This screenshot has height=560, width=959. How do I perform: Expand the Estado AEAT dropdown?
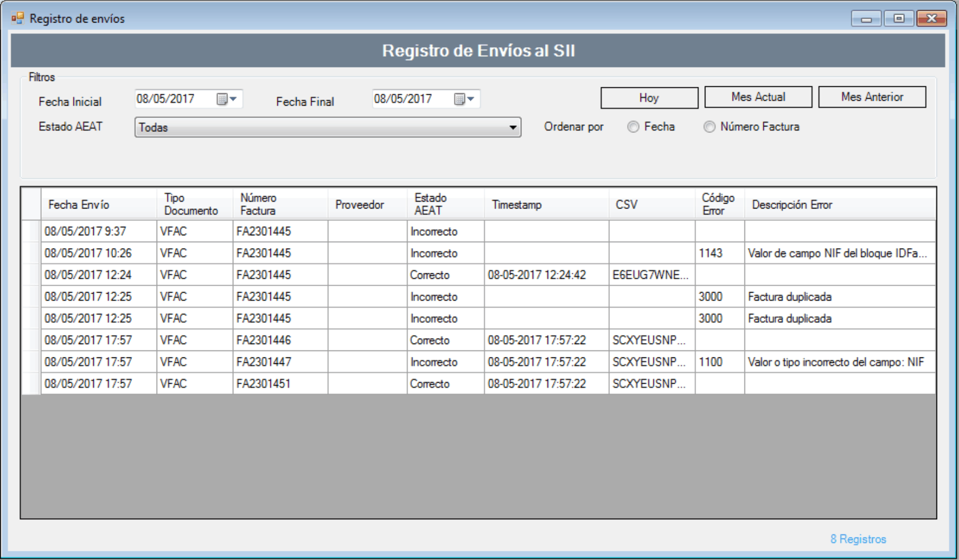click(x=513, y=128)
